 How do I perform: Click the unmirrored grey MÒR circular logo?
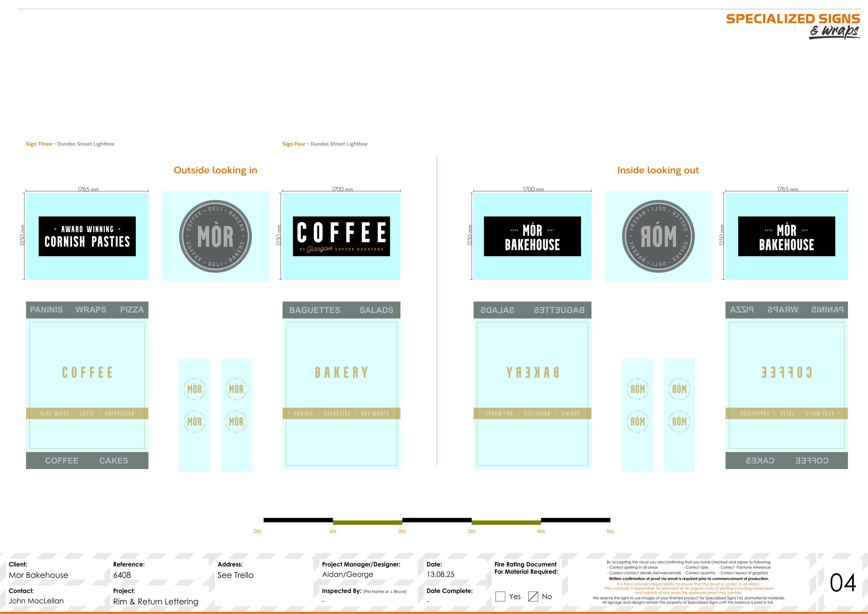tap(216, 236)
